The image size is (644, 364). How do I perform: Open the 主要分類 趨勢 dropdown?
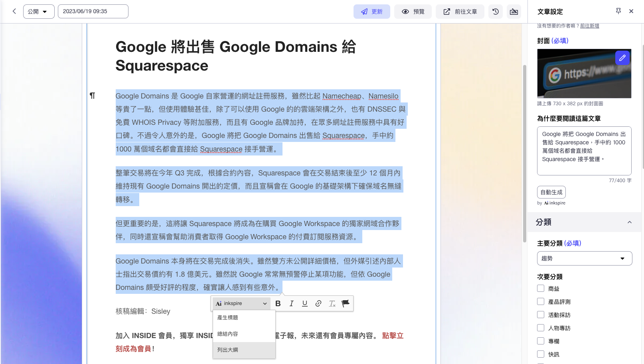(585, 258)
